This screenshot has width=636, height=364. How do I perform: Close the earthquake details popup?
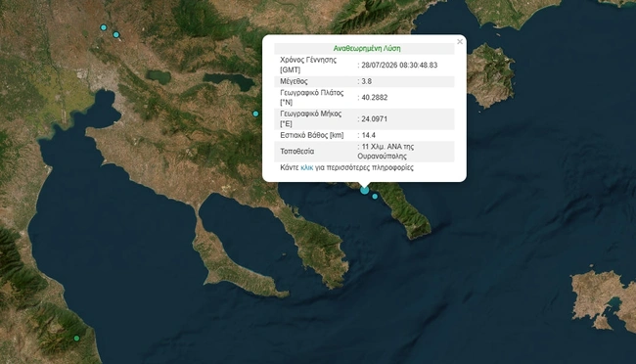460,41
